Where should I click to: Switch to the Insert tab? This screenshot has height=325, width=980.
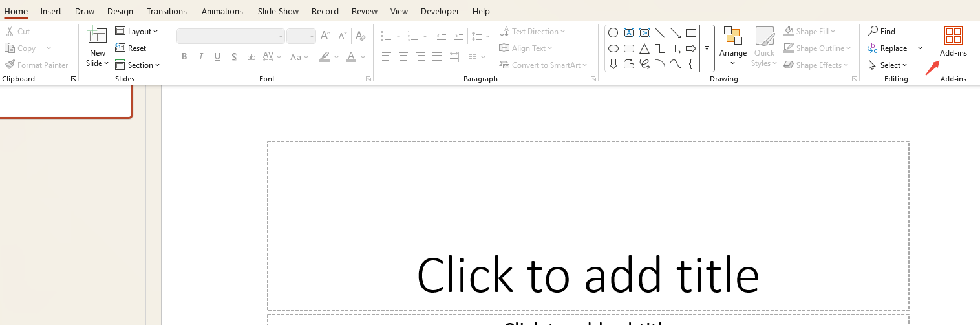[x=51, y=11]
